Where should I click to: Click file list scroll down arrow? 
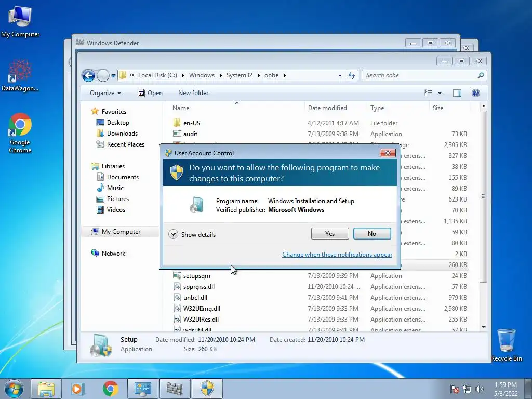(x=484, y=327)
